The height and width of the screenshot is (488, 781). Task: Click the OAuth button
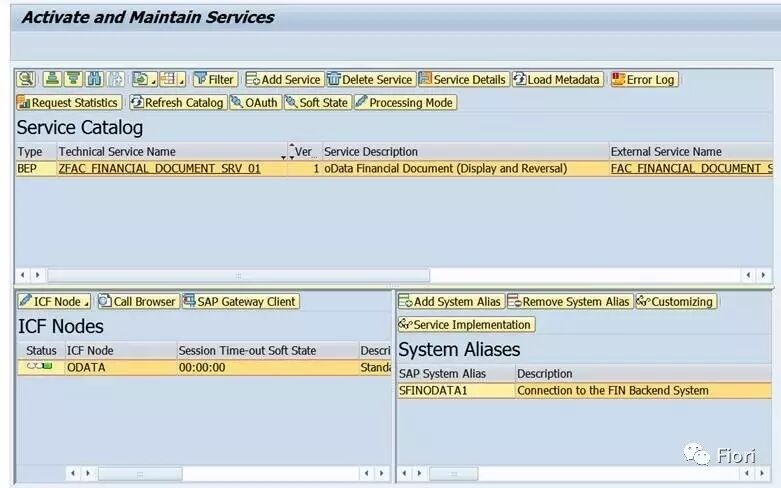click(255, 103)
